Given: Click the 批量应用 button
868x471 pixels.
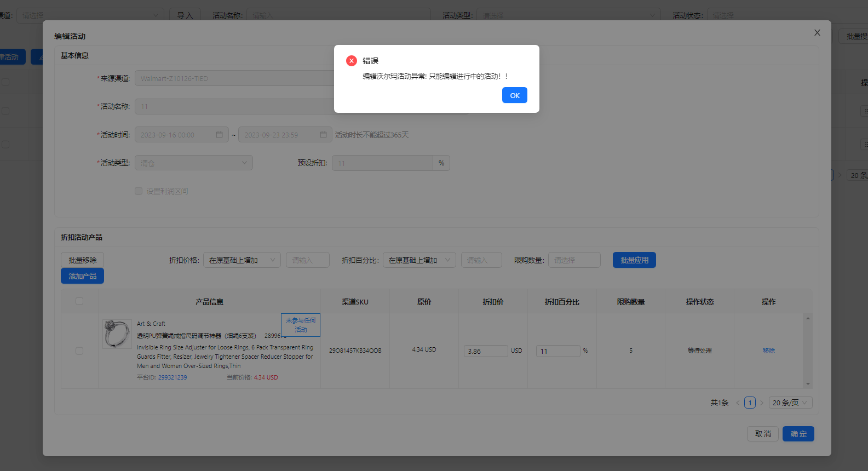Looking at the screenshot, I should 634,260.
